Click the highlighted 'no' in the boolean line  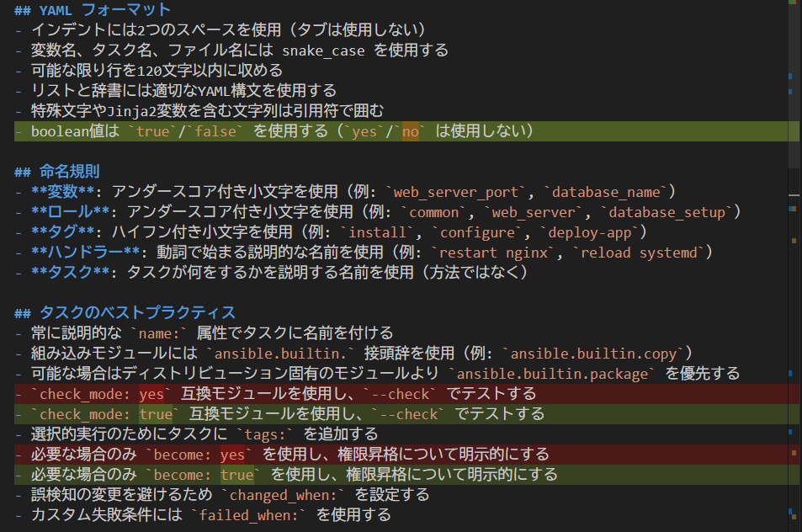410,131
